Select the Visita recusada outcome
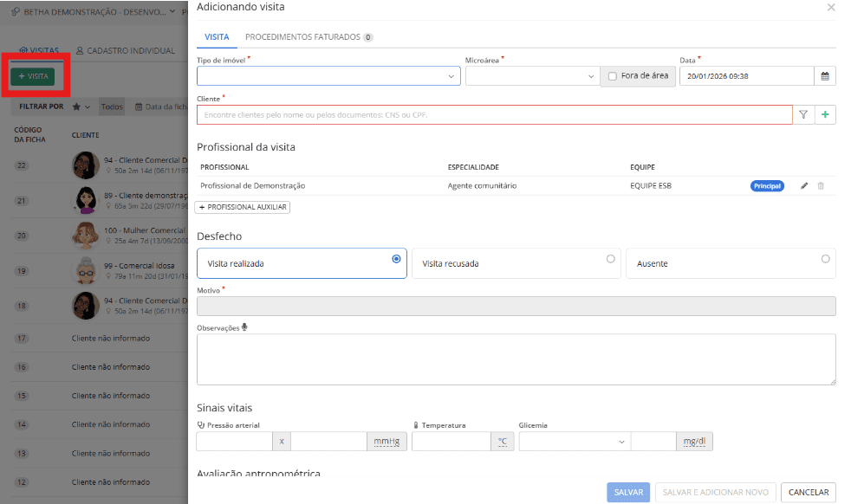 (516, 263)
